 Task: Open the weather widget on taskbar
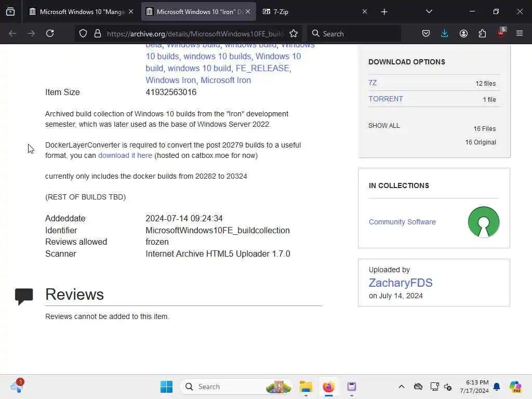[x=17, y=386]
